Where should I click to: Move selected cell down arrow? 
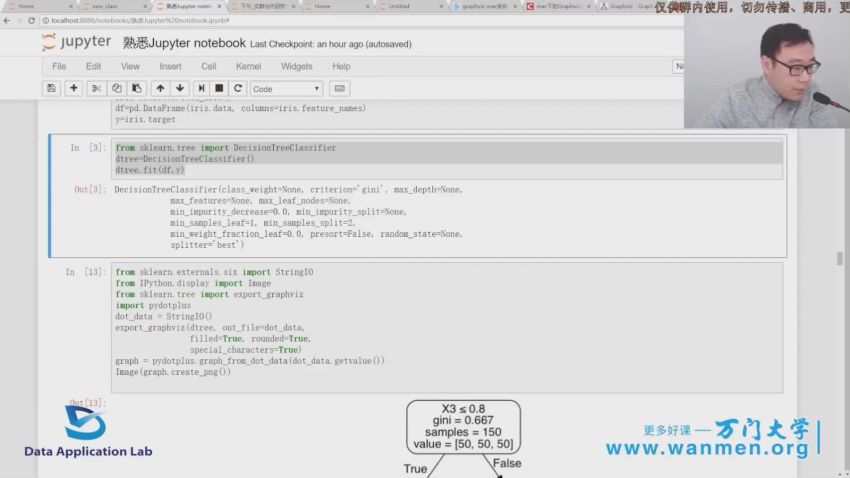coord(180,88)
